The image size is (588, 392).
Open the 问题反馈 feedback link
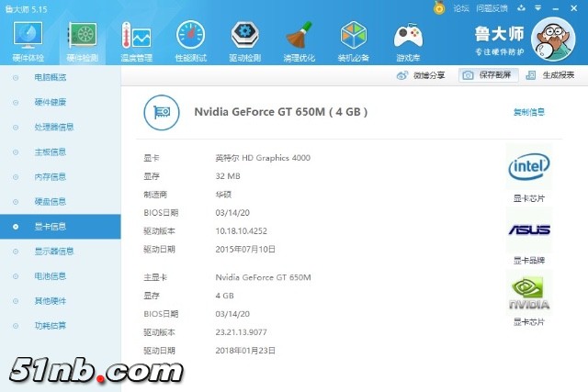pos(492,8)
